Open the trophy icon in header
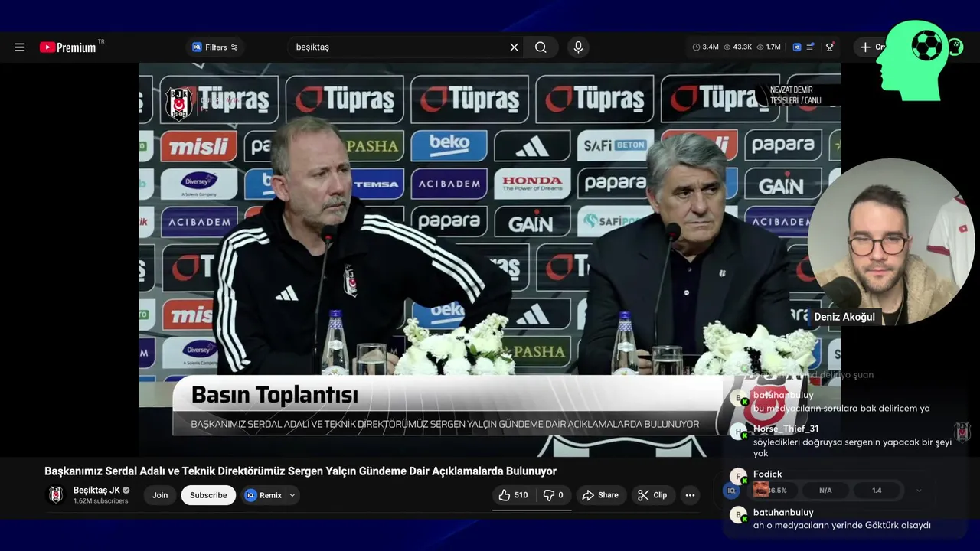The height and width of the screenshot is (551, 980). [x=830, y=47]
